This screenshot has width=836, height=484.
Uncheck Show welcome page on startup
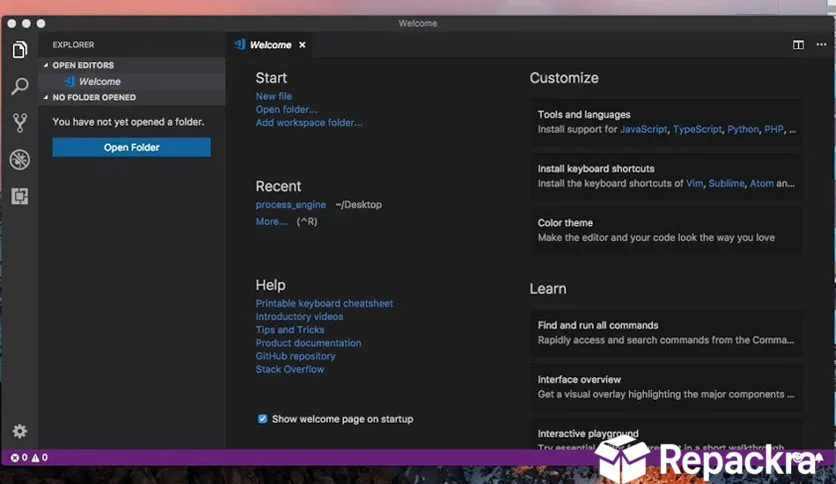point(262,419)
